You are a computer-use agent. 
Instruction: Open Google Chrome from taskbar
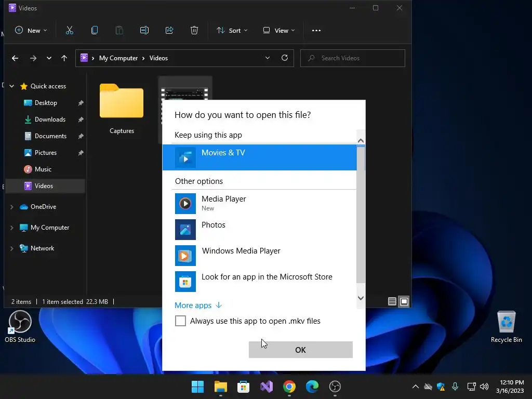coord(289,387)
